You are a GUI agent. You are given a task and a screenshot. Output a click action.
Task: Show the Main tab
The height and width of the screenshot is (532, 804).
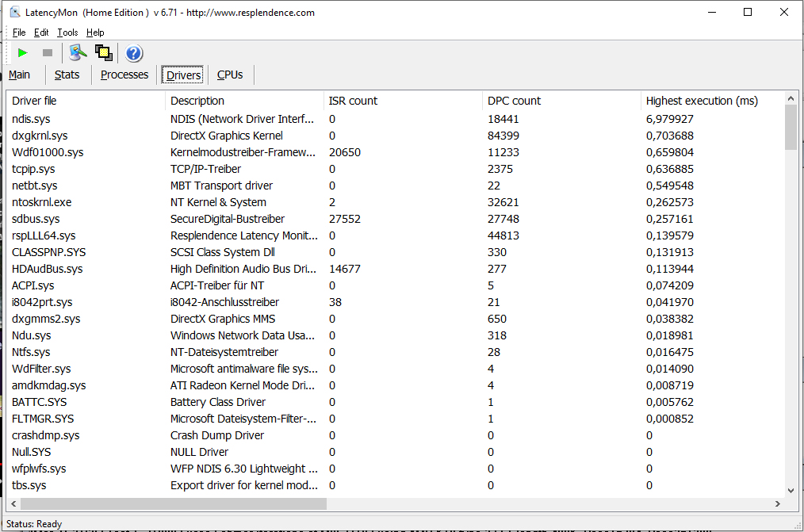coord(20,75)
